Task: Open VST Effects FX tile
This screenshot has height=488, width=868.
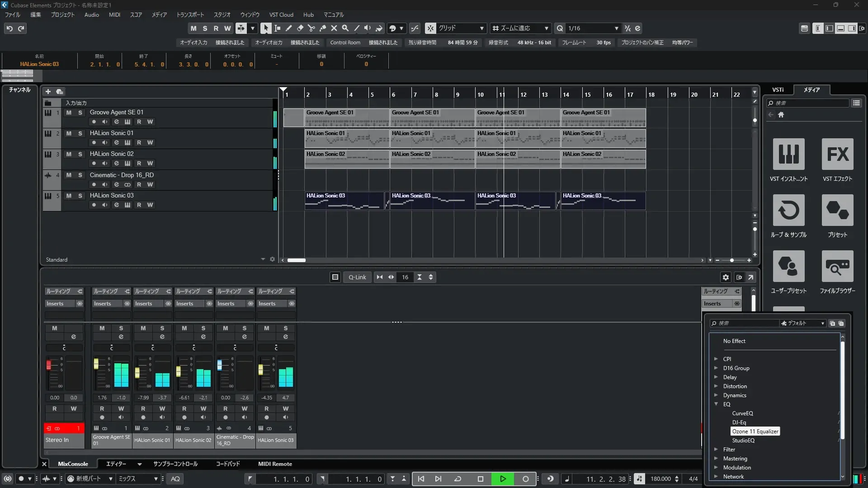Action: [x=837, y=154]
